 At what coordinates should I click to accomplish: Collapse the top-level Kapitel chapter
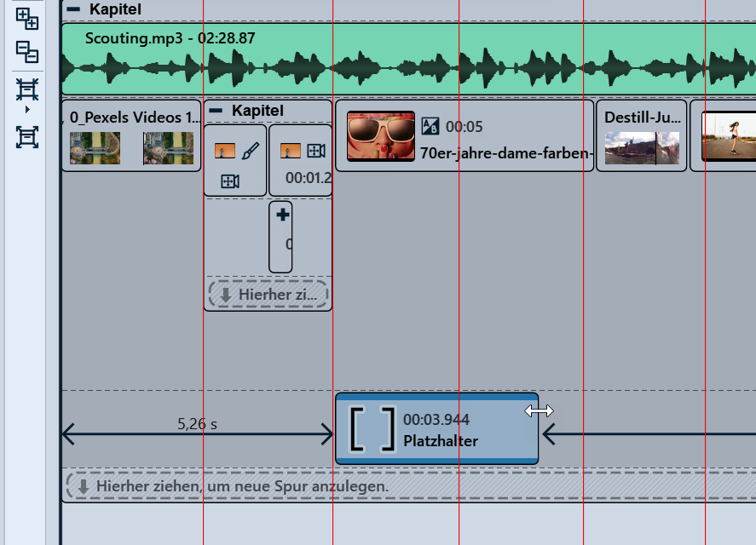(x=73, y=9)
